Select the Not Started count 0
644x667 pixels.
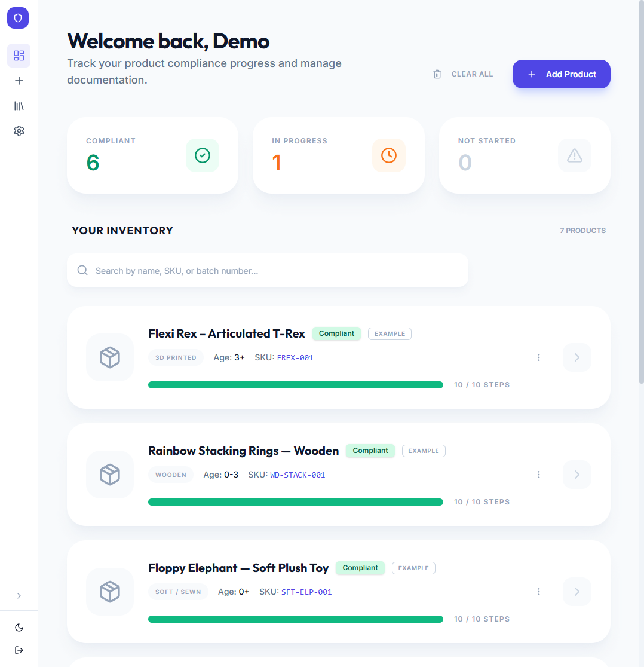[465, 163]
